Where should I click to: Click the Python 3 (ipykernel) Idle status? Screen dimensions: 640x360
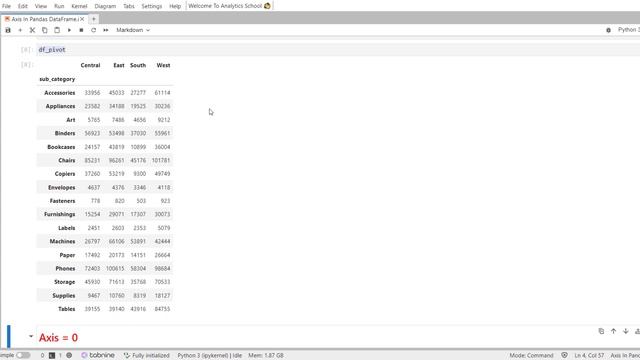click(210, 356)
